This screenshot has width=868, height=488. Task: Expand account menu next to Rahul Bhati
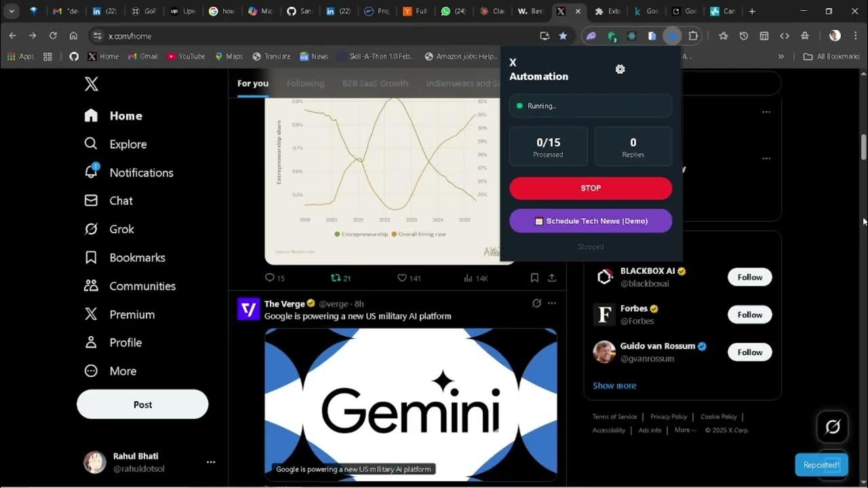(210, 462)
